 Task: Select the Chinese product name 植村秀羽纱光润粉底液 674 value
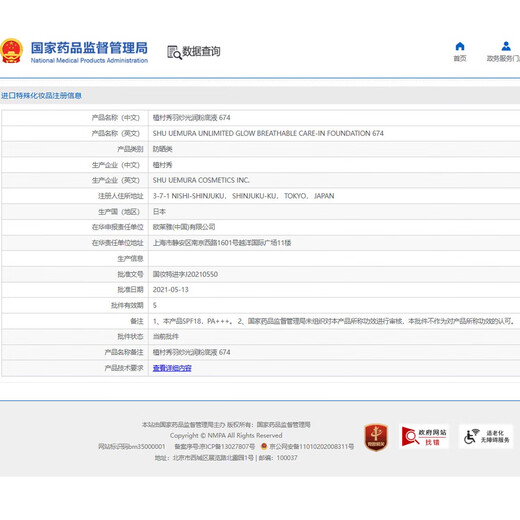(x=191, y=118)
